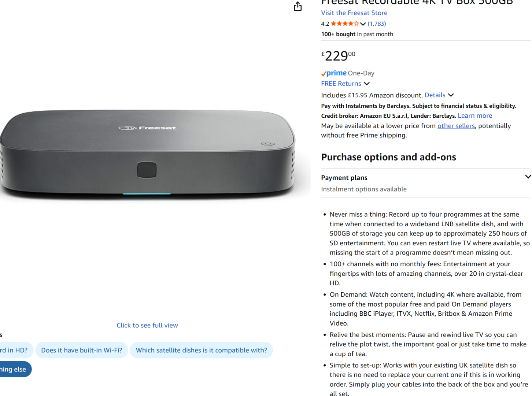Viewport: 532px width, 396px height.
Task: Click the Freesat Recordable 4K TV Box title
Action: coord(417,2)
